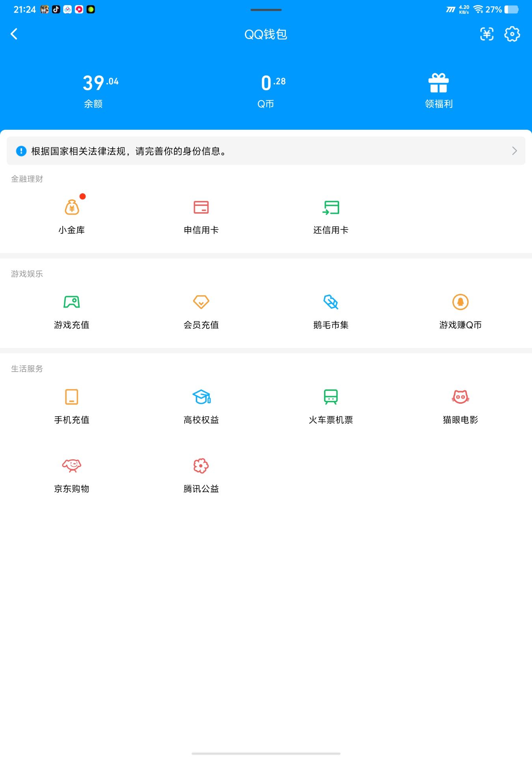Tap the bottom home gesture bar
The width and height of the screenshot is (532, 757).
point(266,753)
